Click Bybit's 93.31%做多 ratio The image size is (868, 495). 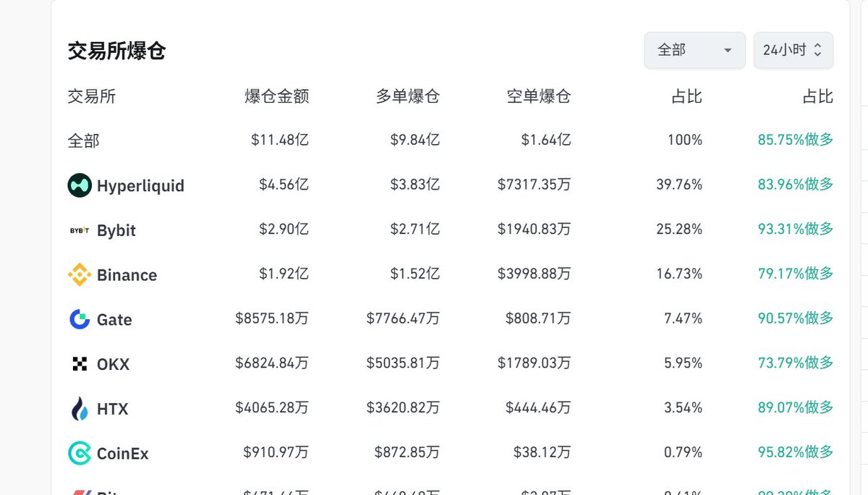[x=795, y=229]
